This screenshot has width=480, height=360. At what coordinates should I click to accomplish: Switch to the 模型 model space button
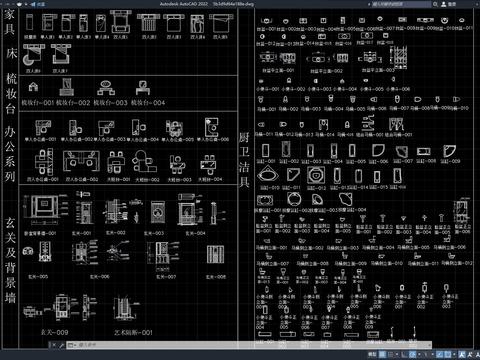[x=372, y=354]
